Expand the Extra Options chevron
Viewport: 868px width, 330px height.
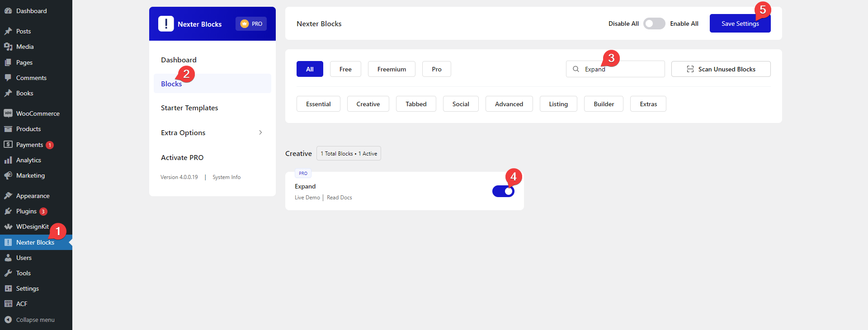(260, 132)
